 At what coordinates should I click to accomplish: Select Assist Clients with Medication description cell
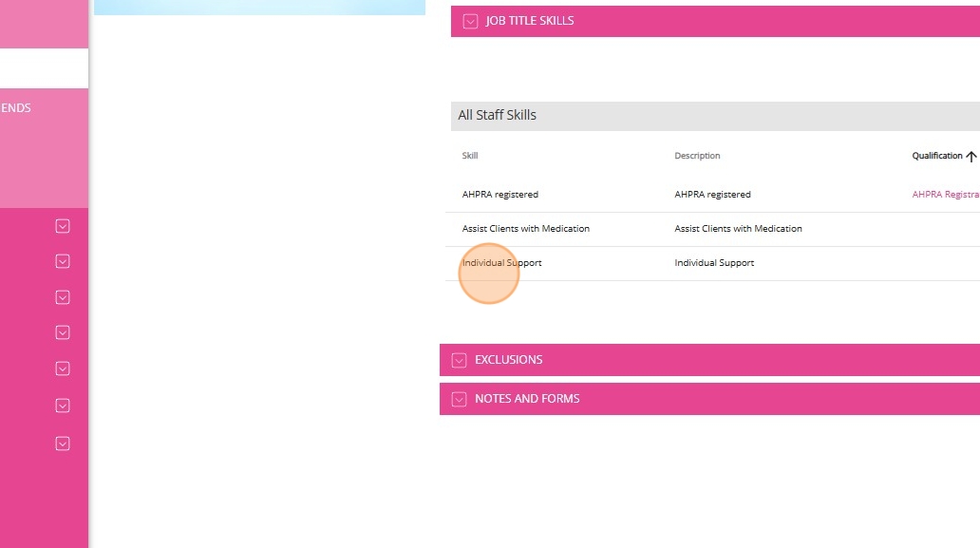(738, 229)
